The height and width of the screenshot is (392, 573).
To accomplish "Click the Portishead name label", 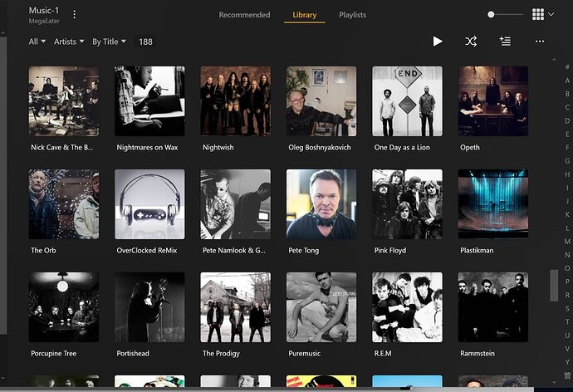I will [x=133, y=354].
